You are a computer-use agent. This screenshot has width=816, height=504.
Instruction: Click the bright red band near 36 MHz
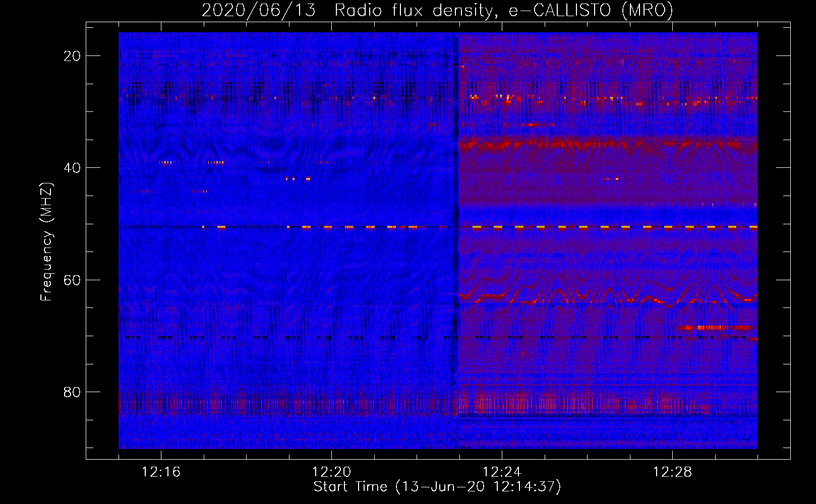point(608,145)
